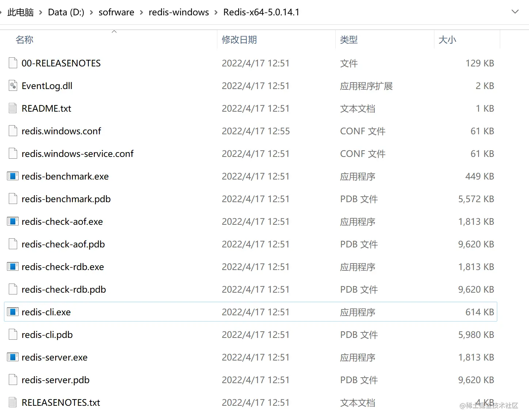Expand the chevron after sofrware breadcrumb
529x420 pixels.
point(141,12)
